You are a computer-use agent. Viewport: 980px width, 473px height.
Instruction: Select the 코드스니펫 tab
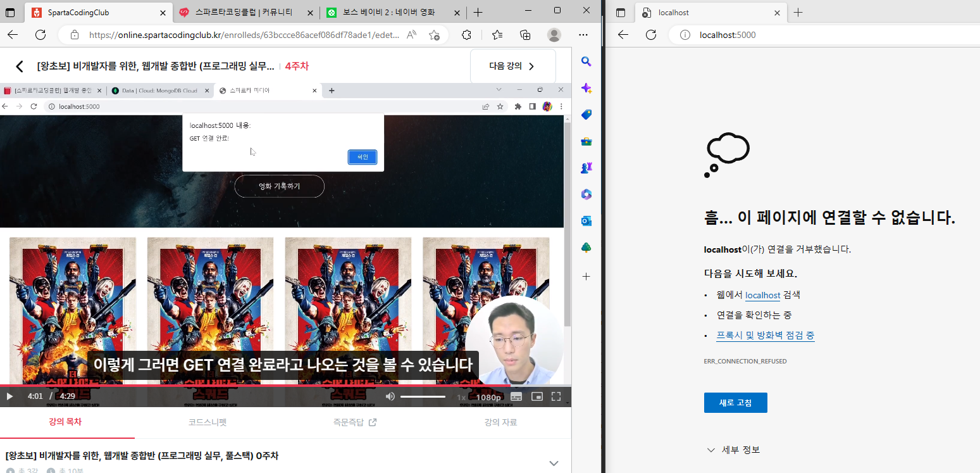(x=208, y=422)
